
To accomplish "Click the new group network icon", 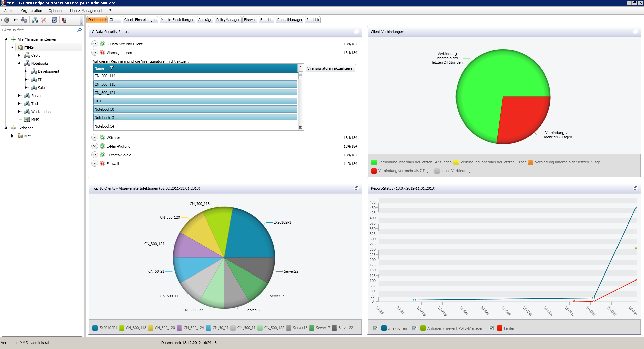I will 35,20.
